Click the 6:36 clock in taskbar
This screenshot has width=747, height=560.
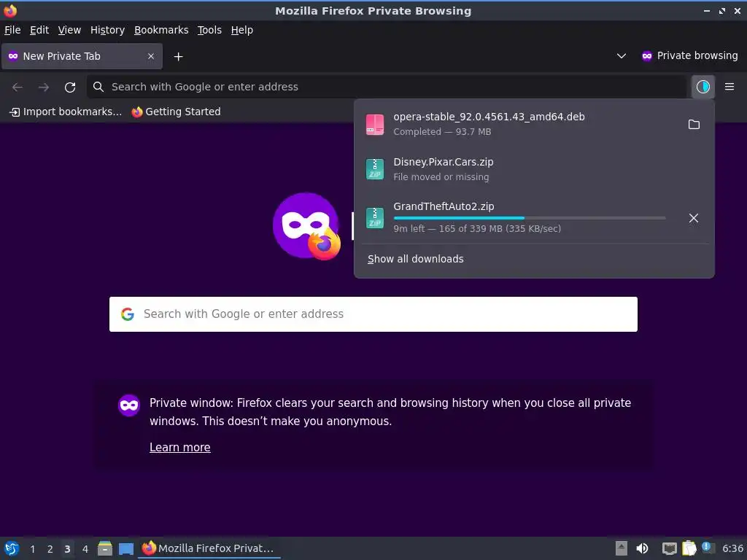click(x=732, y=548)
